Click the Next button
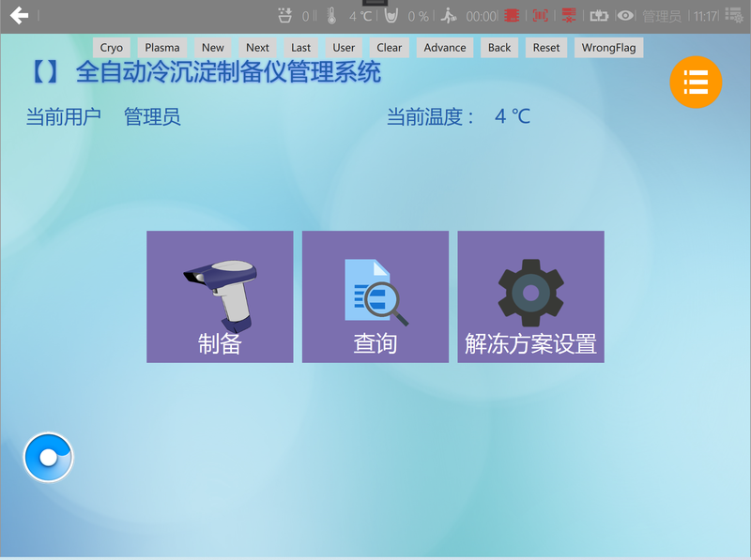751x560 pixels. coord(257,48)
